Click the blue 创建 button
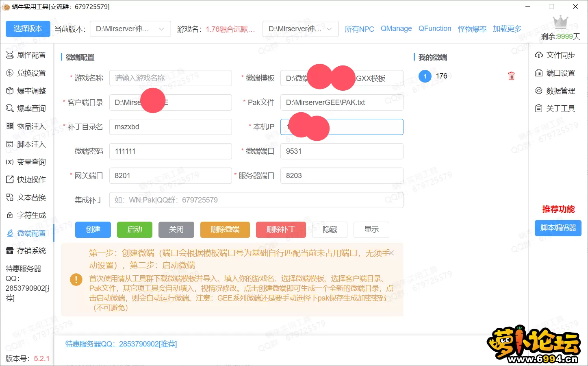588x366 pixels. tap(93, 229)
